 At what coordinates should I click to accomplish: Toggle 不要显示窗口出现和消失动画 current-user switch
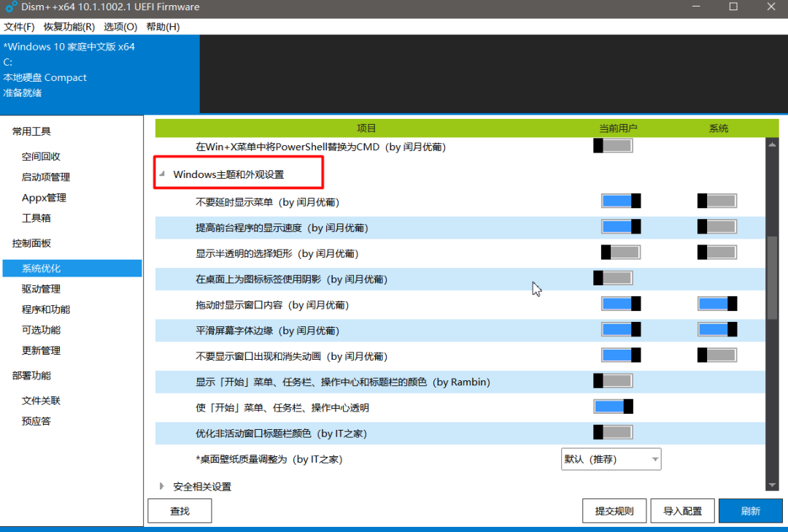tap(621, 355)
